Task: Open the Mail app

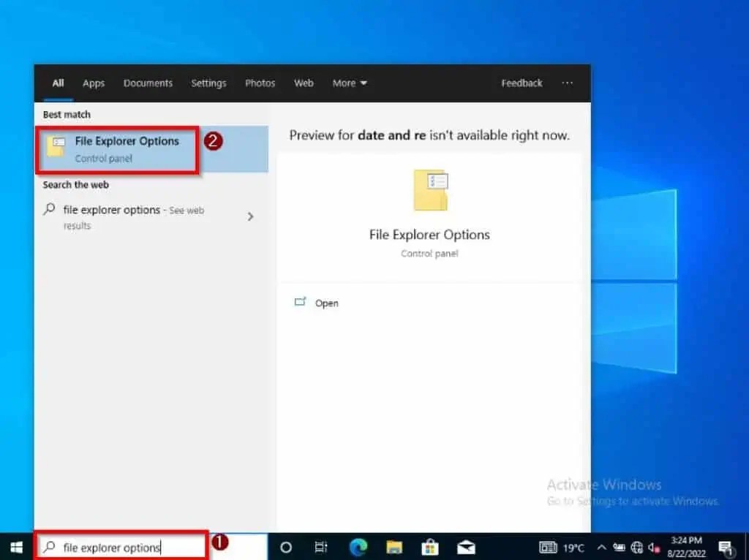Action: tap(467, 547)
